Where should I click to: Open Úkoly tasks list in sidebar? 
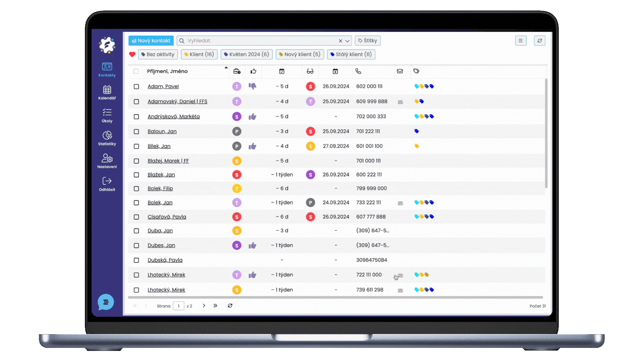tap(107, 113)
